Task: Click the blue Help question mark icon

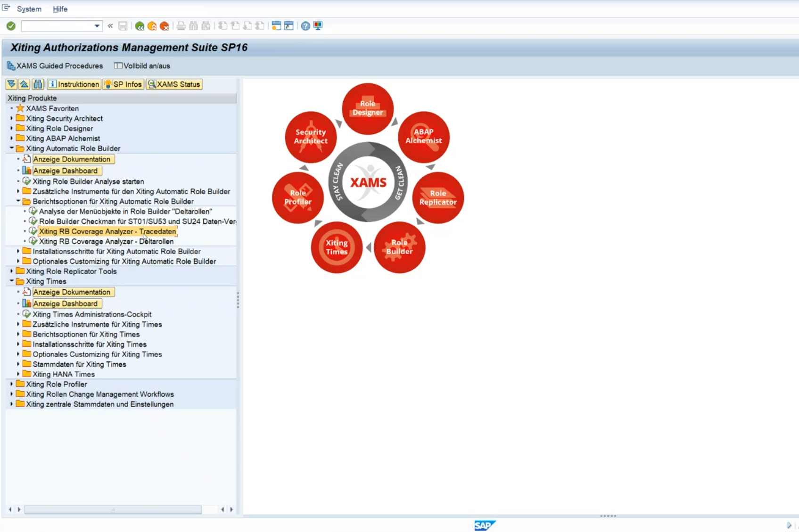Action: [305, 26]
